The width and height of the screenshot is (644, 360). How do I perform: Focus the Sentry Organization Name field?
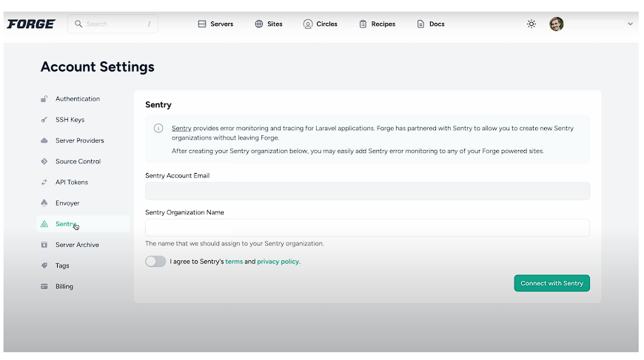tap(367, 228)
